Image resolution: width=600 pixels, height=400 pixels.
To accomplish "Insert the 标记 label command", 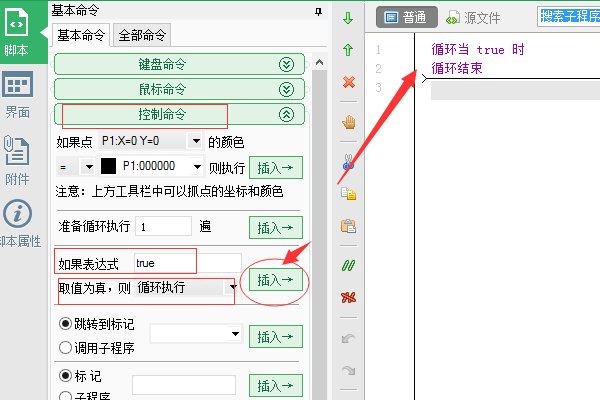I will coord(276,385).
